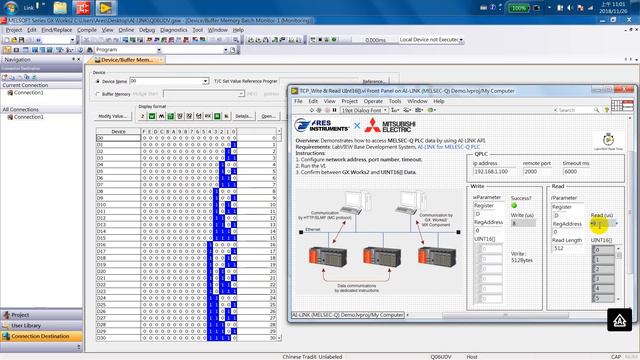This screenshot has height=360, width=640.
Task: Open GX Works2 Compile menu
Action: [87, 30]
